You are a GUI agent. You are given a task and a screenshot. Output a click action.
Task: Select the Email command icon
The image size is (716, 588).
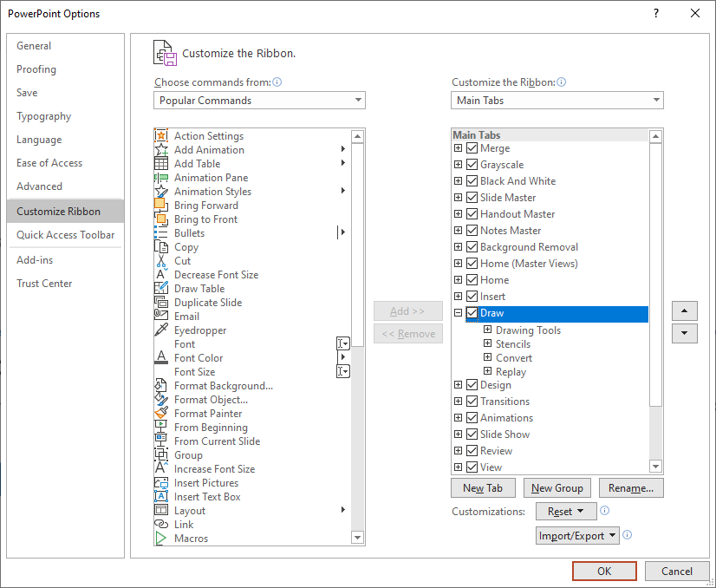click(160, 317)
